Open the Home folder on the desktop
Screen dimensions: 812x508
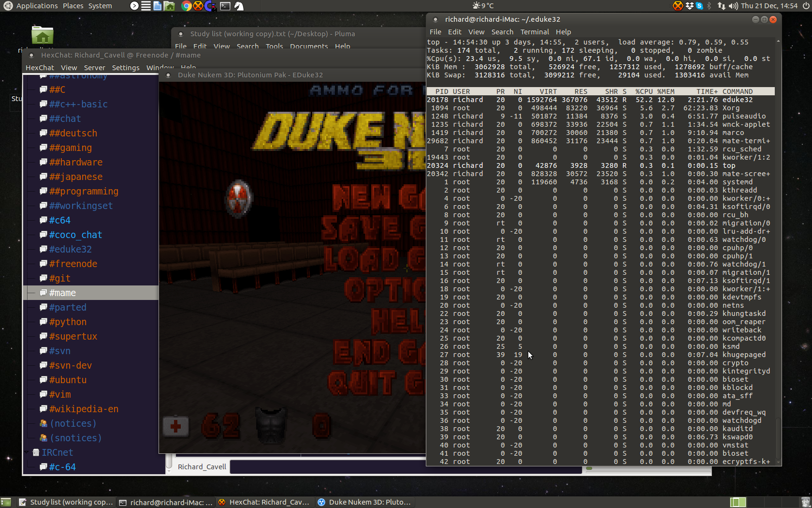coord(43,35)
